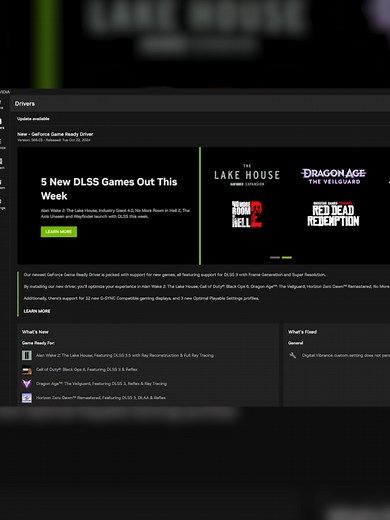Click the Call of Duty Black Ops 6 icon
This screenshot has height=520, width=390.
click(27, 370)
